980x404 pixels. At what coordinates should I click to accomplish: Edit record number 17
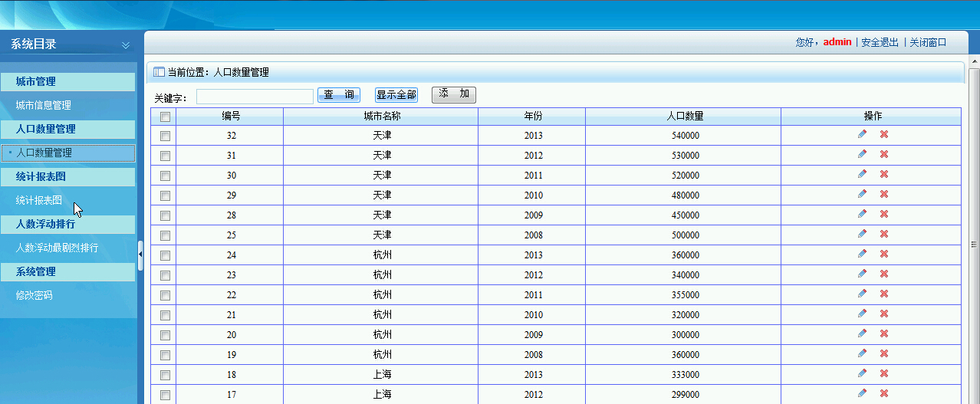coord(862,393)
